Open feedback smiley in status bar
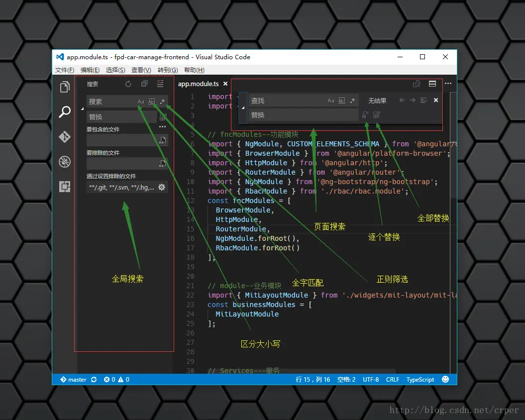The image size is (525, 420). click(x=445, y=379)
